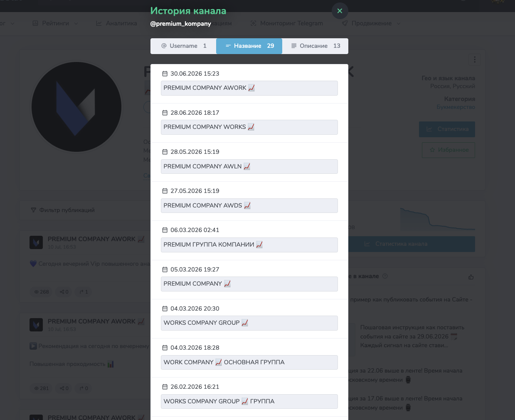Click the WORKS COMPANY GROUP name field
The height and width of the screenshot is (420, 515).
[x=249, y=323]
